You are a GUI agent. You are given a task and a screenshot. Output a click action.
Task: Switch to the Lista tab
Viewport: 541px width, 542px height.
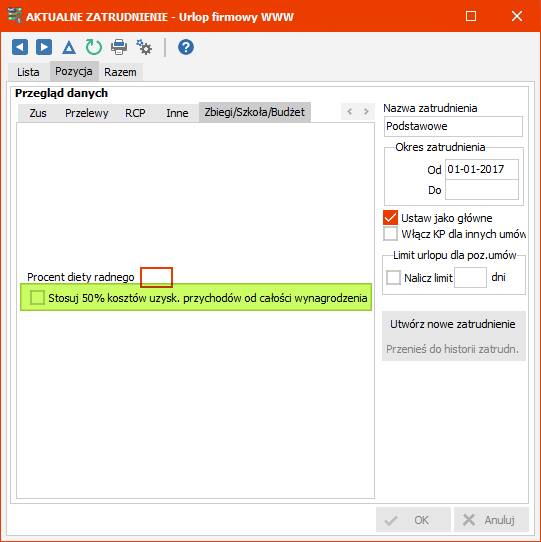(28, 72)
